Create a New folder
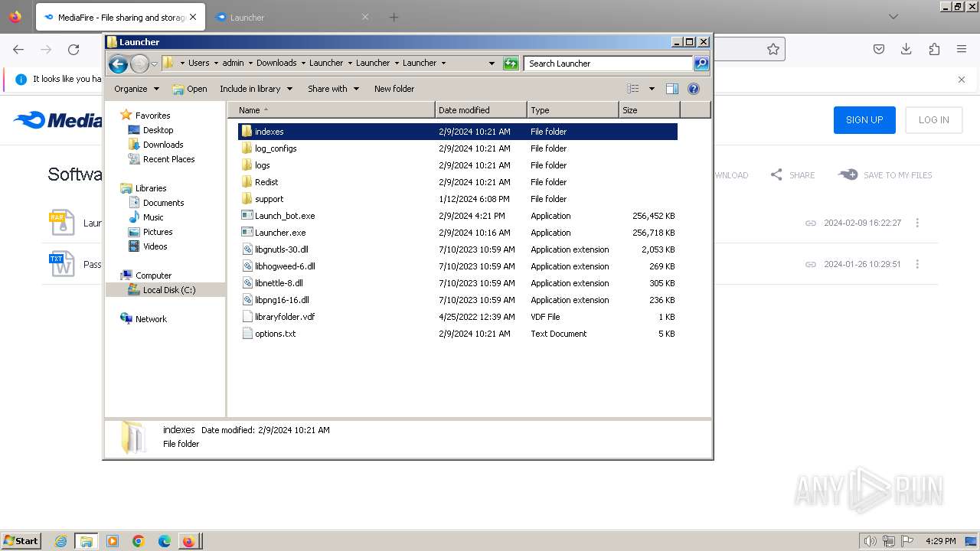 pos(394,89)
